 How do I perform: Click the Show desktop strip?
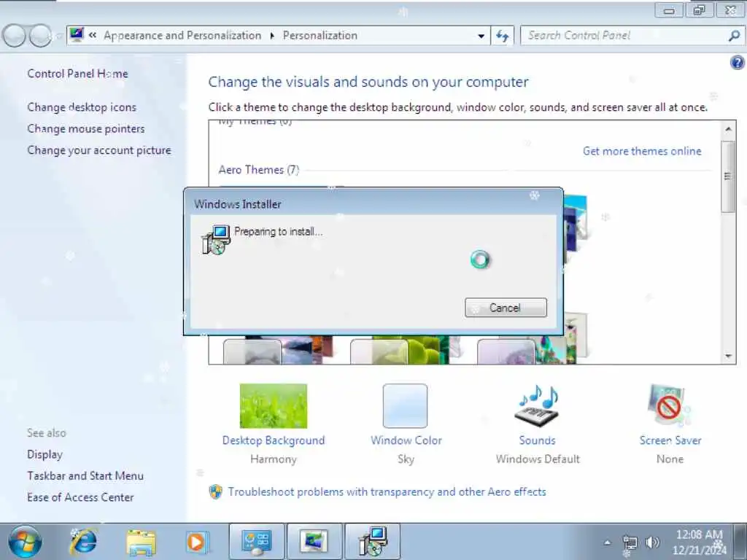[x=741, y=542]
